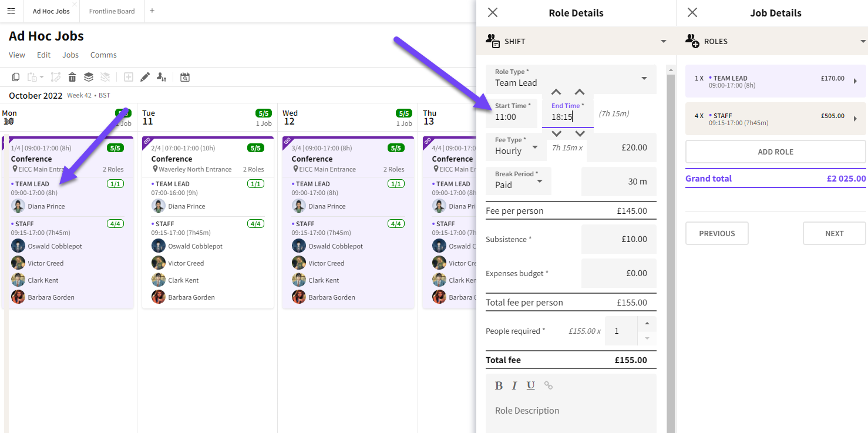Image resolution: width=868 pixels, height=433 pixels.
Task: Open the hamburger menu at top left
Action: pyautogui.click(x=11, y=11)
